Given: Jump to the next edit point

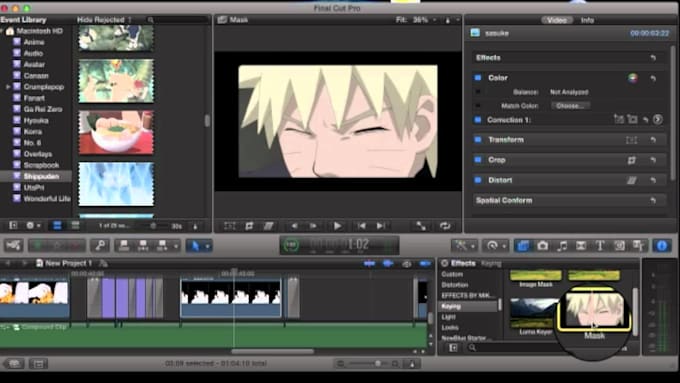Looking at the screenshot, I should [x=381, y=226].
